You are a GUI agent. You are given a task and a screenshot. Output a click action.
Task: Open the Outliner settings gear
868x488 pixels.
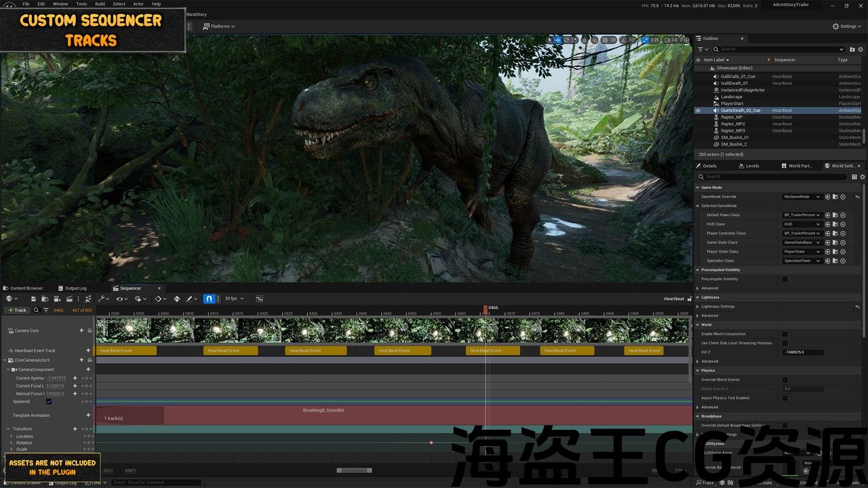click(861, 49)
